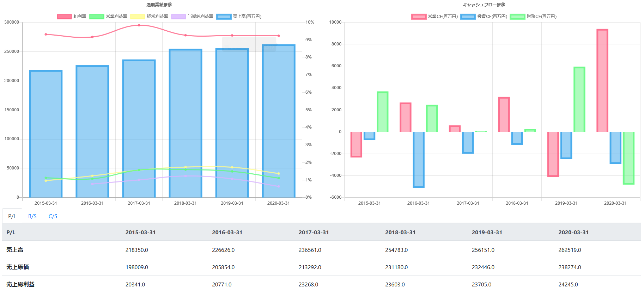Hide 営業CF(百万円) series in cash flow legend
Screen dimensions: 644x291
435,17
